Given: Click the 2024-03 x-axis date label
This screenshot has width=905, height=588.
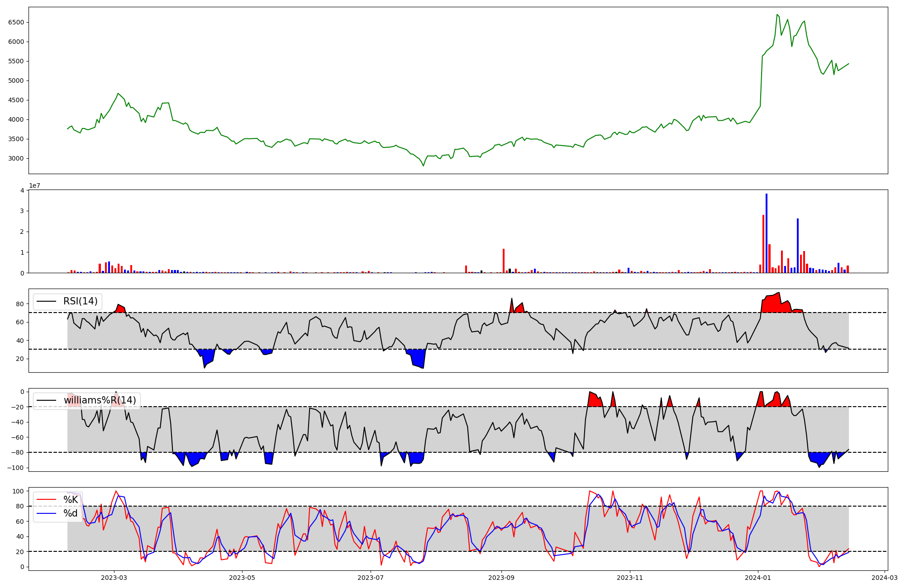Looking at the screenshot, I should pyautogui.click(x=884, y=578).
